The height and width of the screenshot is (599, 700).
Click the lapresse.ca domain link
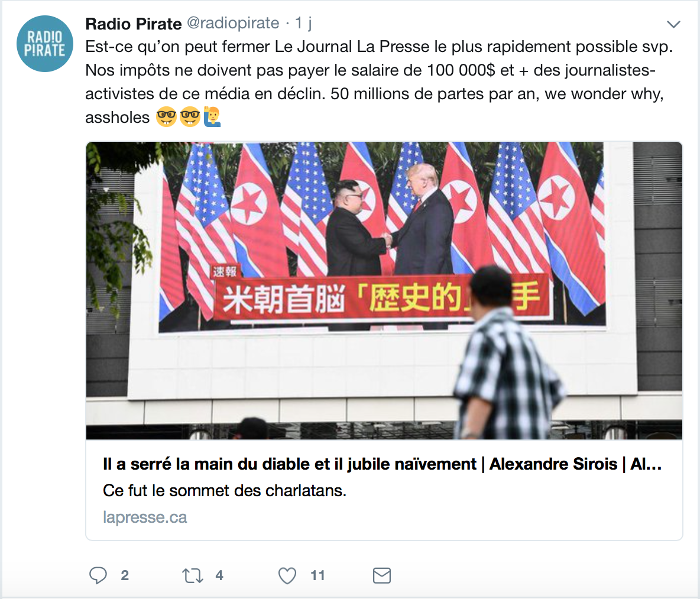click(x=145, y=517)
